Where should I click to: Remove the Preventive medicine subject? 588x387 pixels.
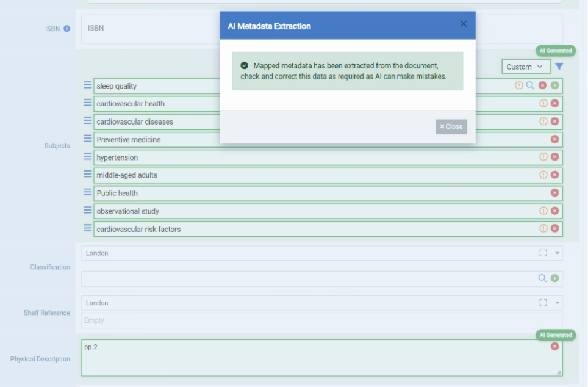point(555,139)
